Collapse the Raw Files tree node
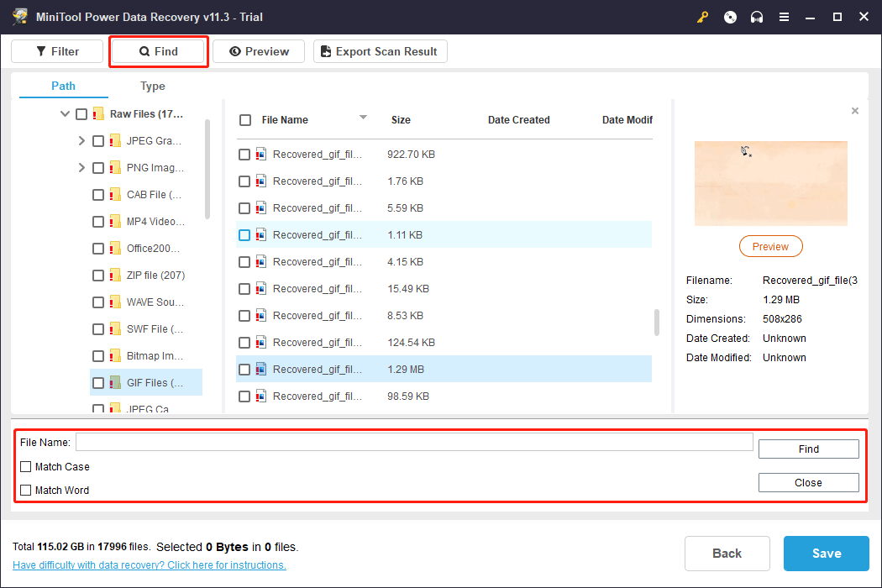Screen dimensions: 882x588 65,113
